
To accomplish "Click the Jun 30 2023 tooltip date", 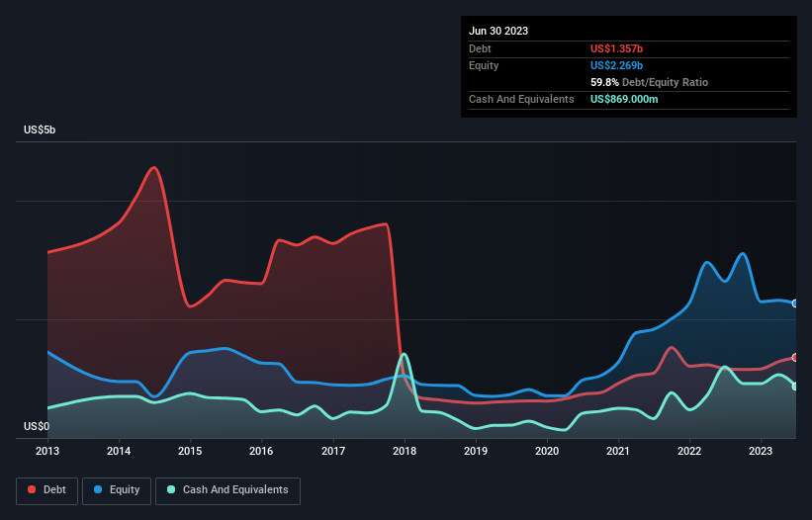I will tap(498, 31).
